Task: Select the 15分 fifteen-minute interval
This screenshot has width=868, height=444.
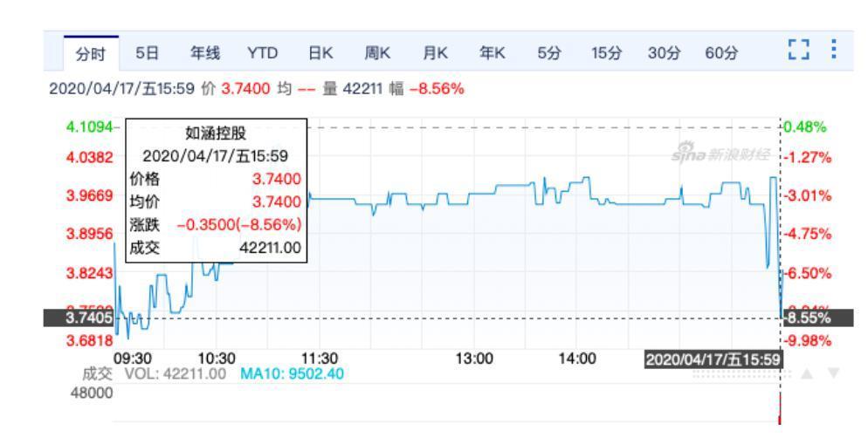Action: (x=605, y=54)
